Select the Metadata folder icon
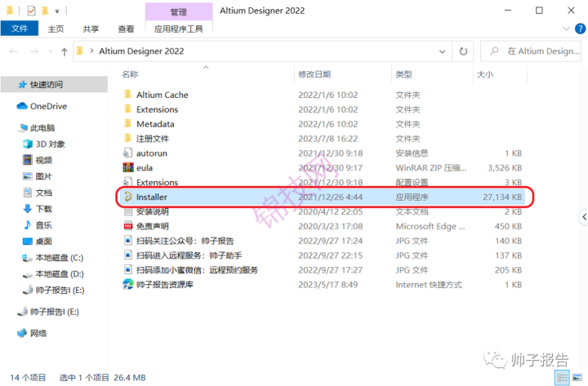Viewport: 588px width, 386px height. click(x=128, y=124)
